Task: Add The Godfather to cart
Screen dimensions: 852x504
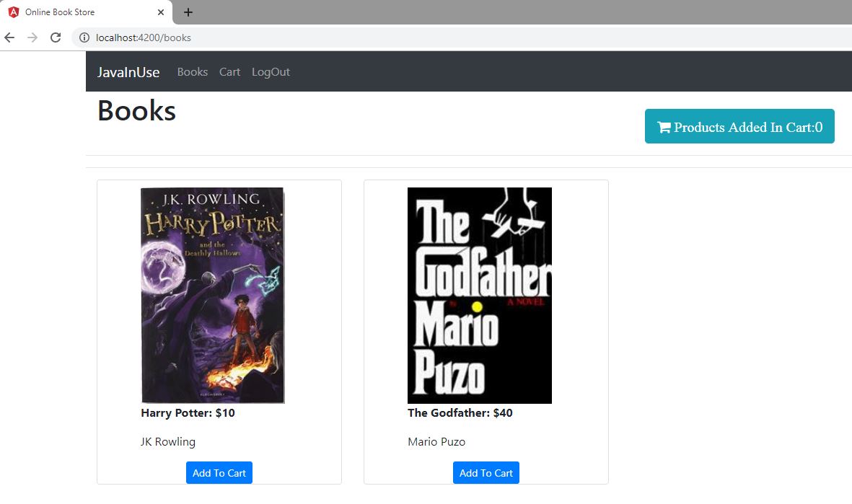Action: tap(486, 473)
